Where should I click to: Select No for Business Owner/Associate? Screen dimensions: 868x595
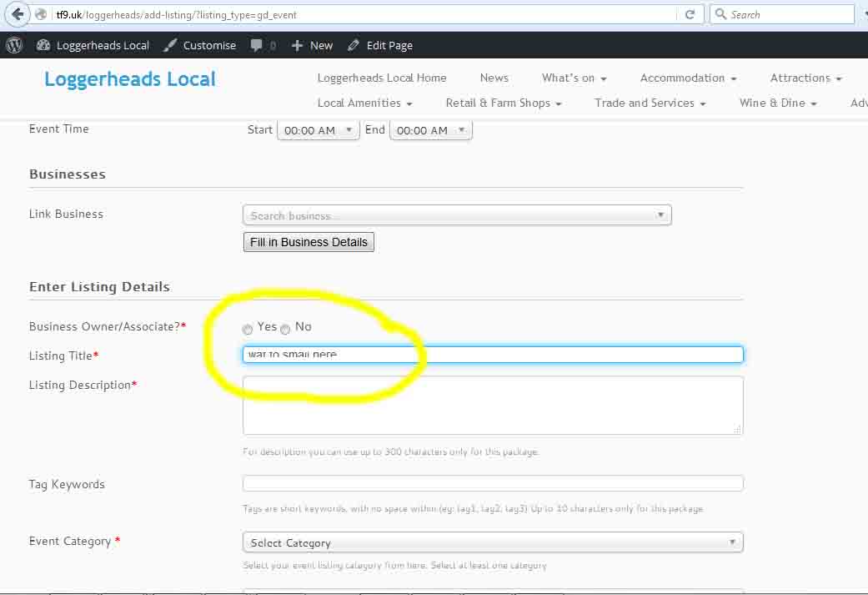click(285, 330)
